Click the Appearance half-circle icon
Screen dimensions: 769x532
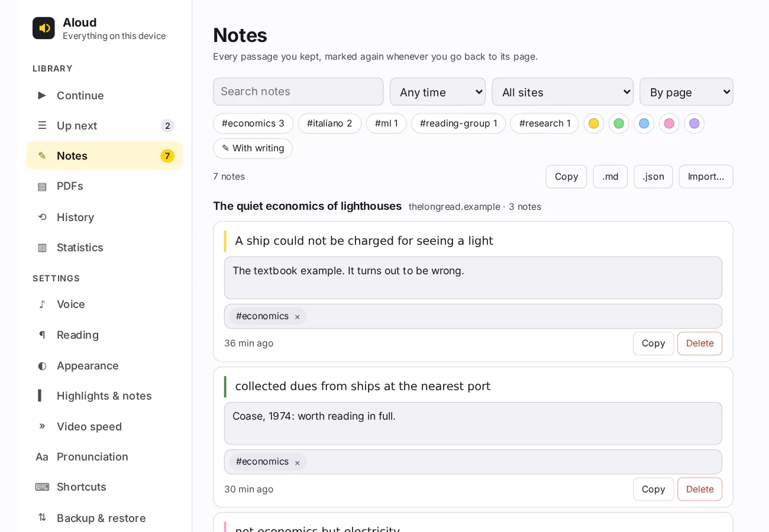click(42, 366)
